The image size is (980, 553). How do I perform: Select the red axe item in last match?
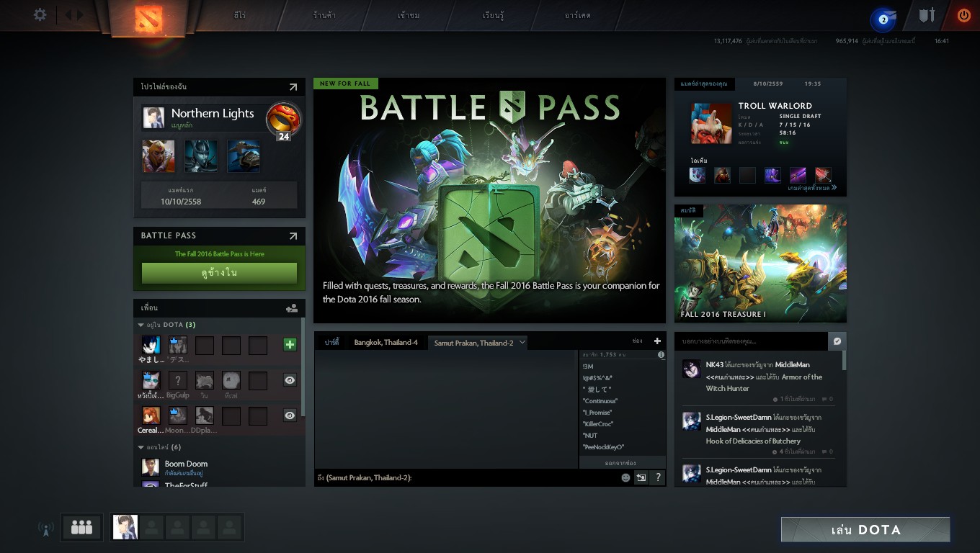click(x=823, y=175)
